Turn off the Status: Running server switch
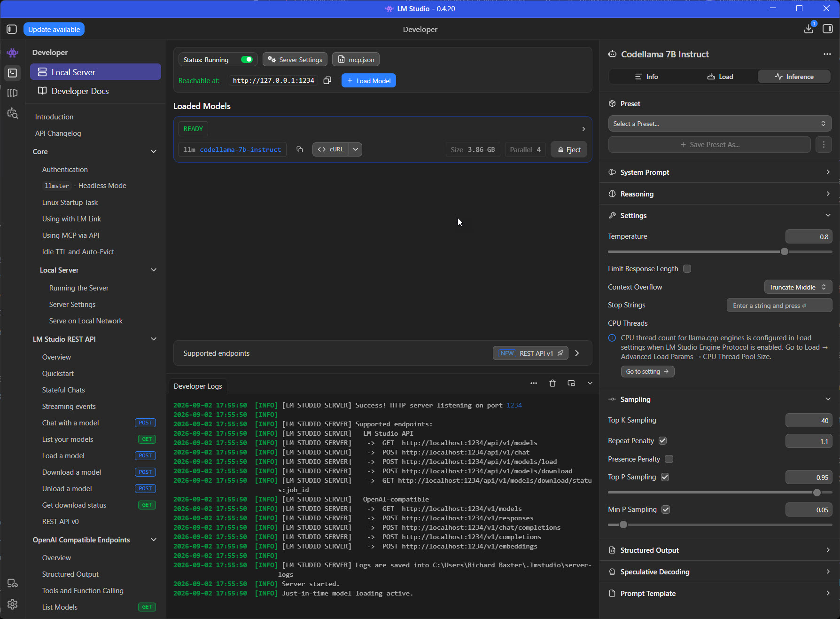The height and width of the screenshot is (619, 840). coord(247,60)
